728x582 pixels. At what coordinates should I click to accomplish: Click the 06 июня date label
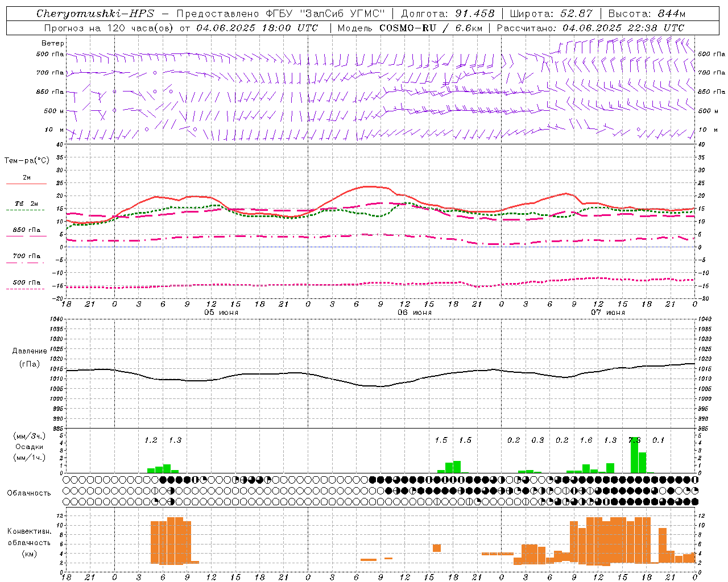click(415, 313)
